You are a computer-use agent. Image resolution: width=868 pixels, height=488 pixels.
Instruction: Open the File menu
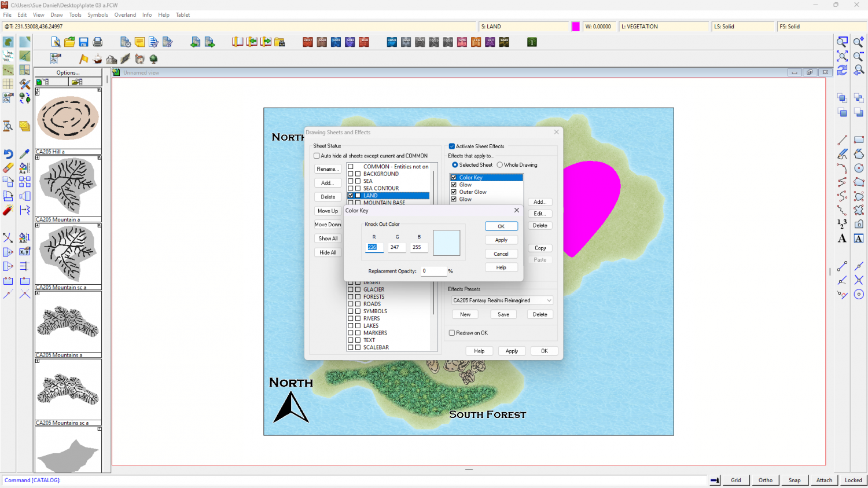[x=7, y=15]
